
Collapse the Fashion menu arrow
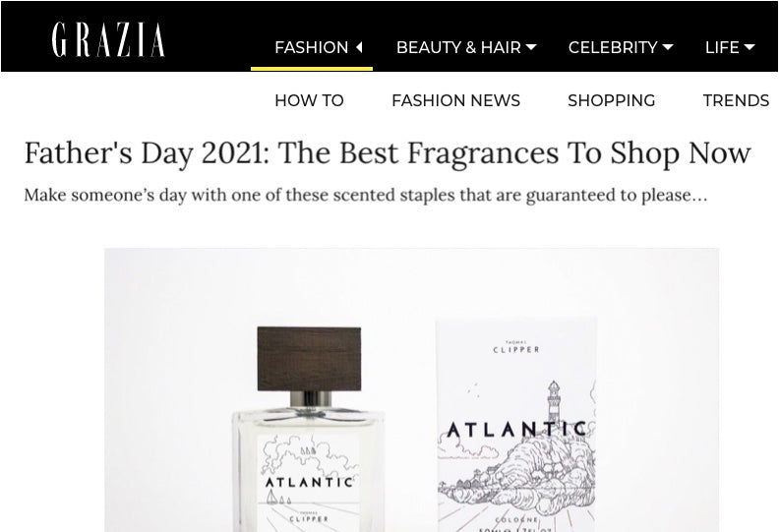click(359, 47)
